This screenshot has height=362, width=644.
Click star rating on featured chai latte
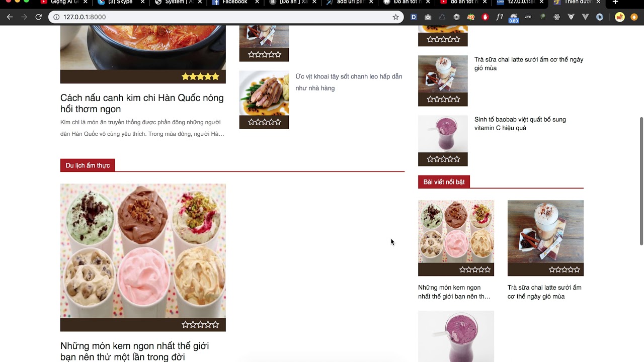(x=565, y=270)
